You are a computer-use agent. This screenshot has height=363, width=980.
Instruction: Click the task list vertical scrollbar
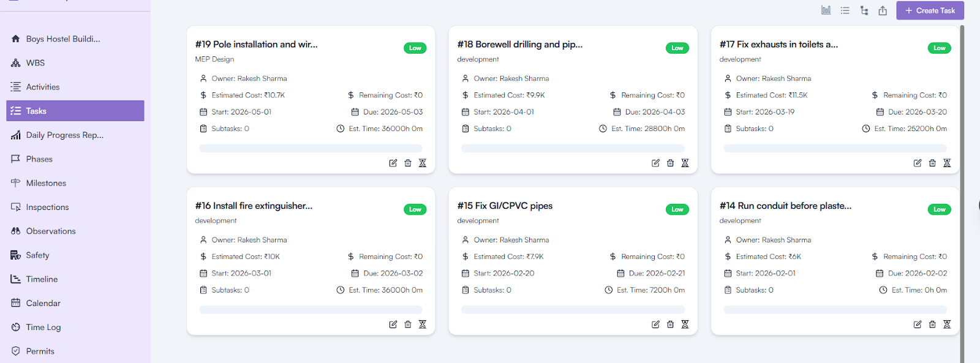coord(962,184)
